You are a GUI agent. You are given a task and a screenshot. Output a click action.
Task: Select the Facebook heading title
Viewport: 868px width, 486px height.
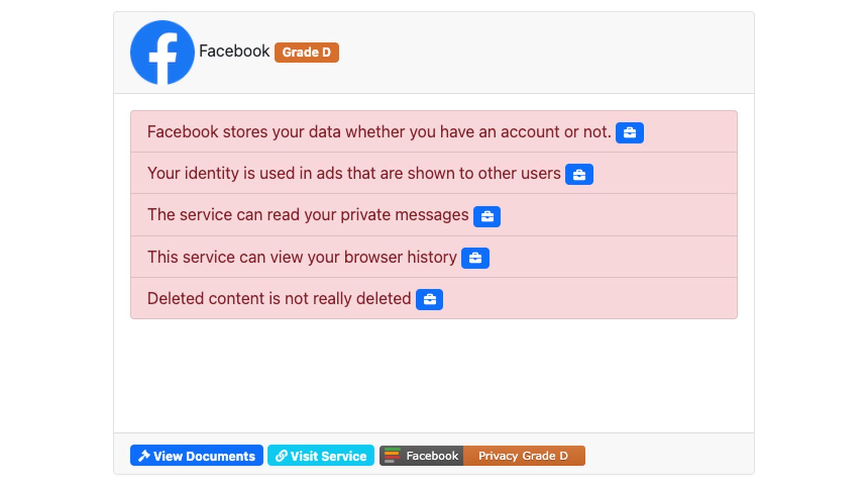[x=234, y=51]
